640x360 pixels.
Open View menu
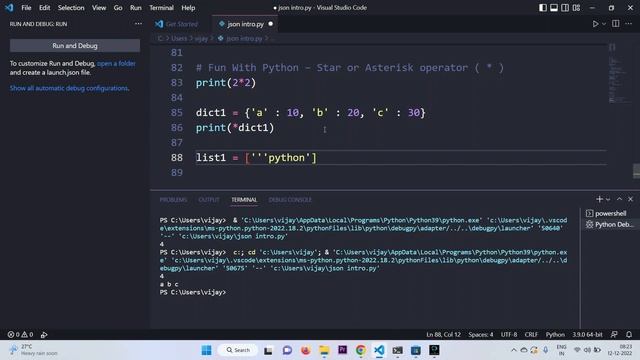pos(99,8)
